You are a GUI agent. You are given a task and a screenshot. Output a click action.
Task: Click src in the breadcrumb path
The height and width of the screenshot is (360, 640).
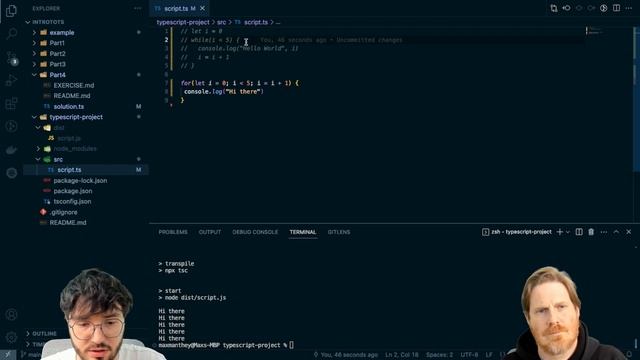coord(221,22)
